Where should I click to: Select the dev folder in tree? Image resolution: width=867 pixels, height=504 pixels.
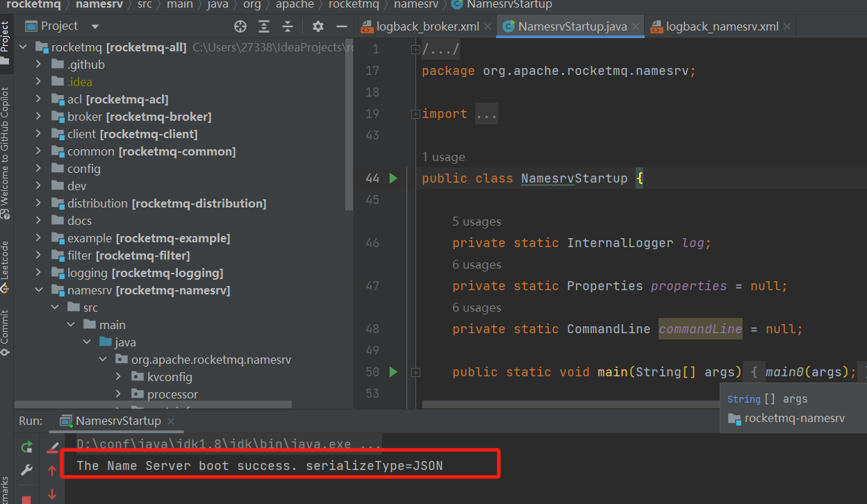[76, 186]
